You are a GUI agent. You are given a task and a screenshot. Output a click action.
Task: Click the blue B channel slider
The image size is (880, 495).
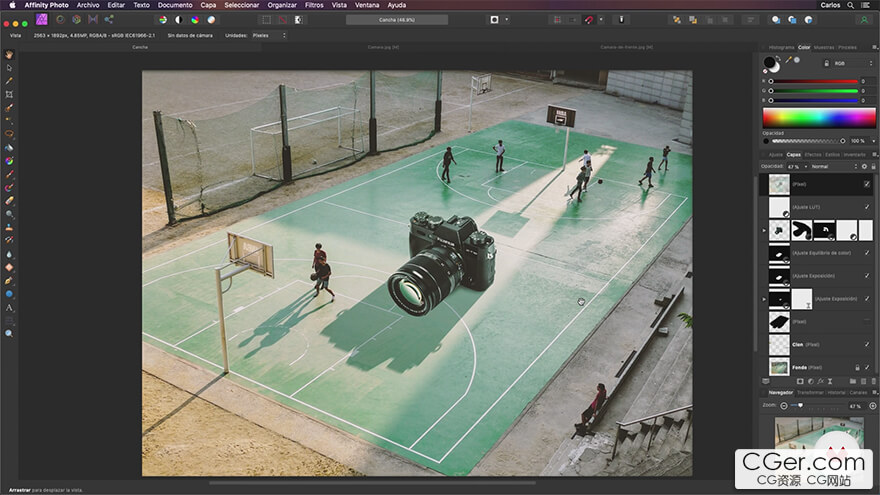point(814,100)
